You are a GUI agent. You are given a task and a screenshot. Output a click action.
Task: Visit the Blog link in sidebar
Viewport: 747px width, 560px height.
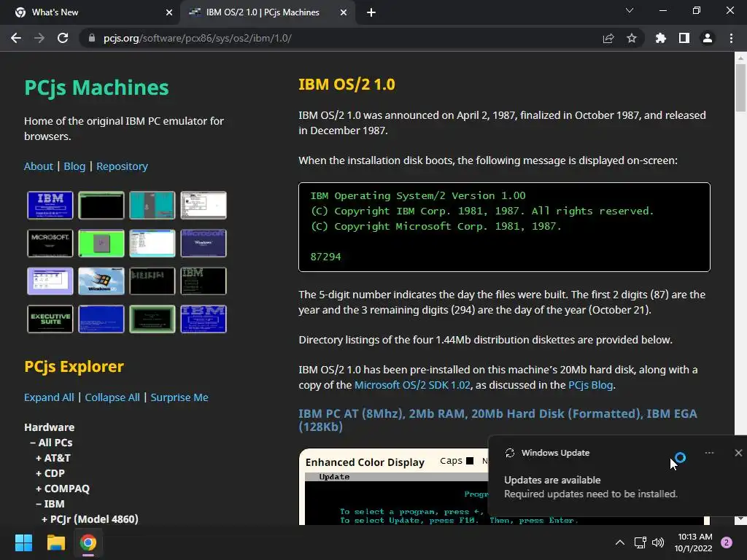pos(74,166)
